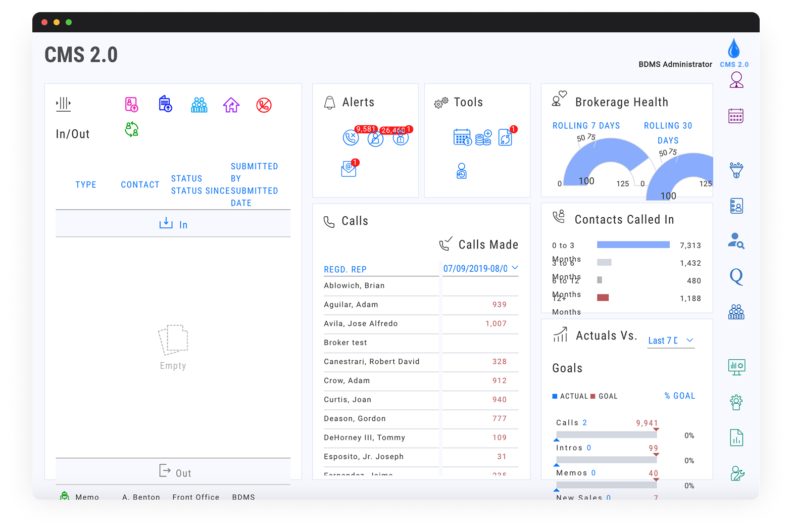The image size is (792, 532).
Task: Click the 7,313 contacts count
Action: pos(690,246)
